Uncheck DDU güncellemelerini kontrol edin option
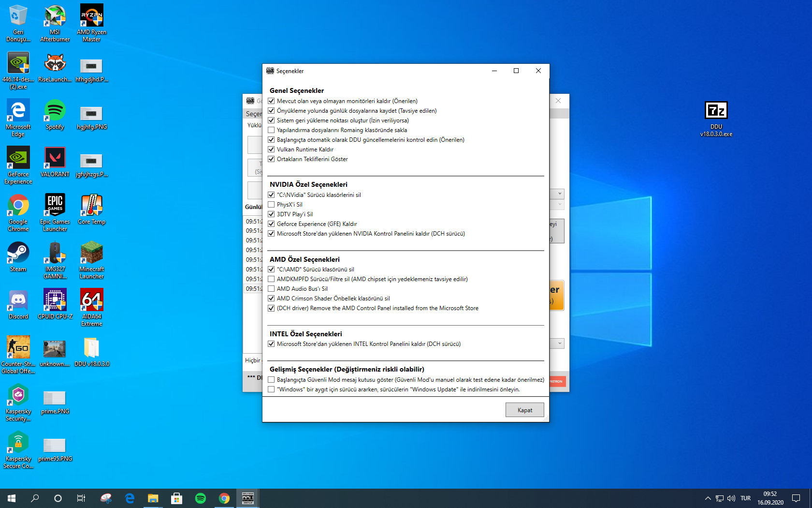Screen dimensions: 812x508 [x=271, y=140]
